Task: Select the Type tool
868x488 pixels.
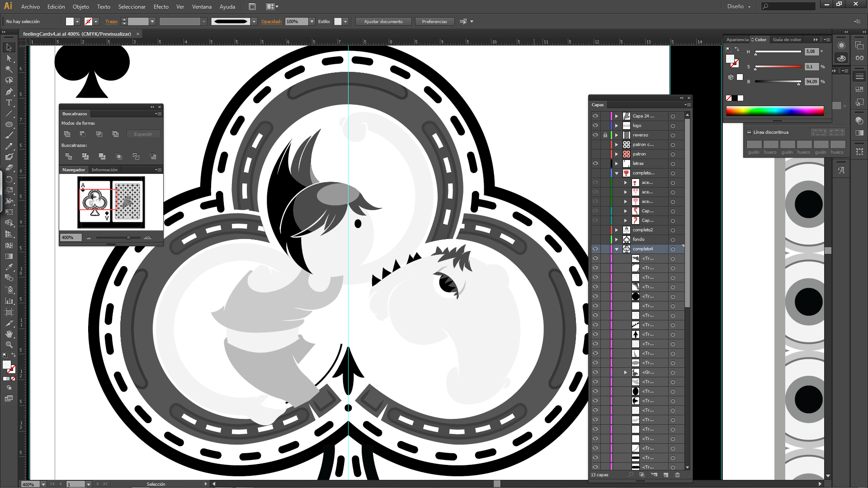Action: (9, 103)
